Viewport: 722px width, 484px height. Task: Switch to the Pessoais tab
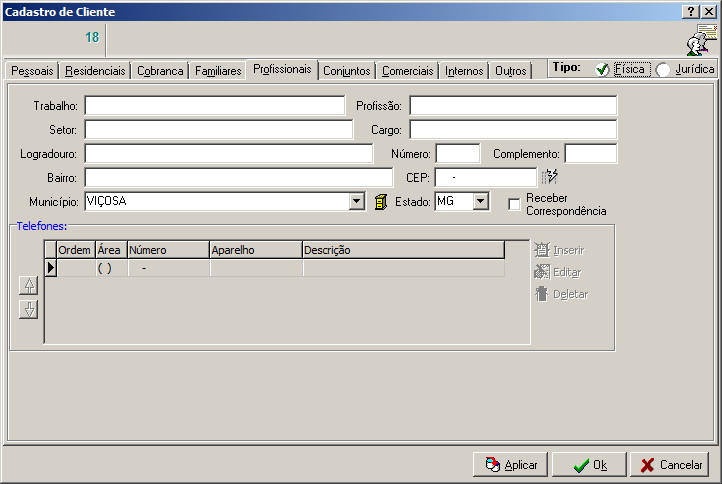tap(31, 71)
